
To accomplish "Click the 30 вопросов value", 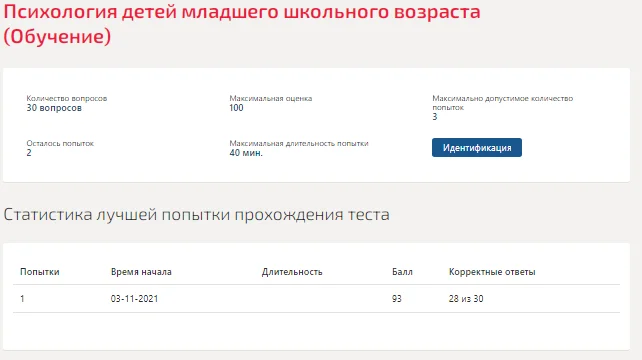I will tap(54, 108).
